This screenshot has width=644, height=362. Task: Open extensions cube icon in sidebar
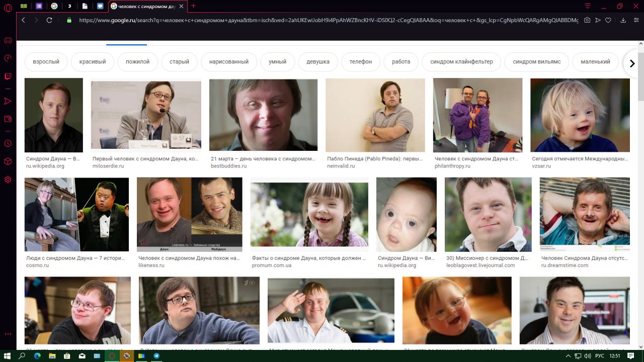click(8, 161)
